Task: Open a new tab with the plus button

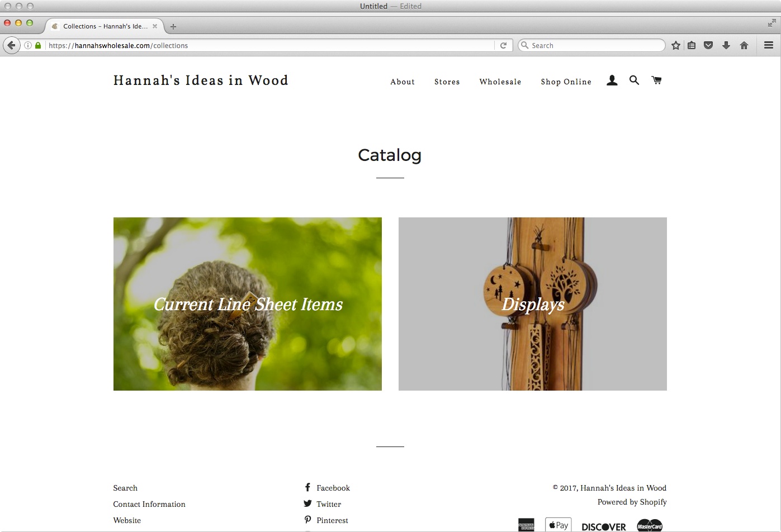Action: pyautogui.click(x=173, y=26)
